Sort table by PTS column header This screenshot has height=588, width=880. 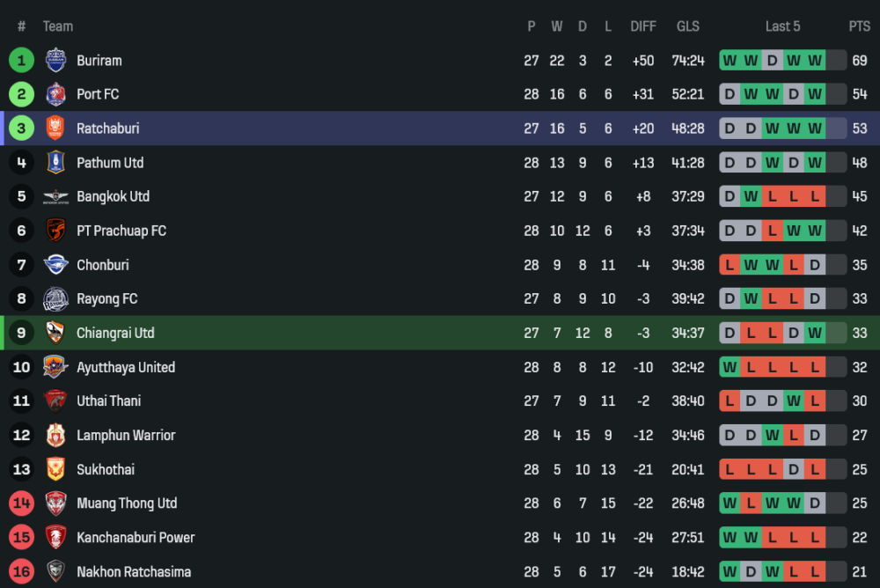[859, 26]
